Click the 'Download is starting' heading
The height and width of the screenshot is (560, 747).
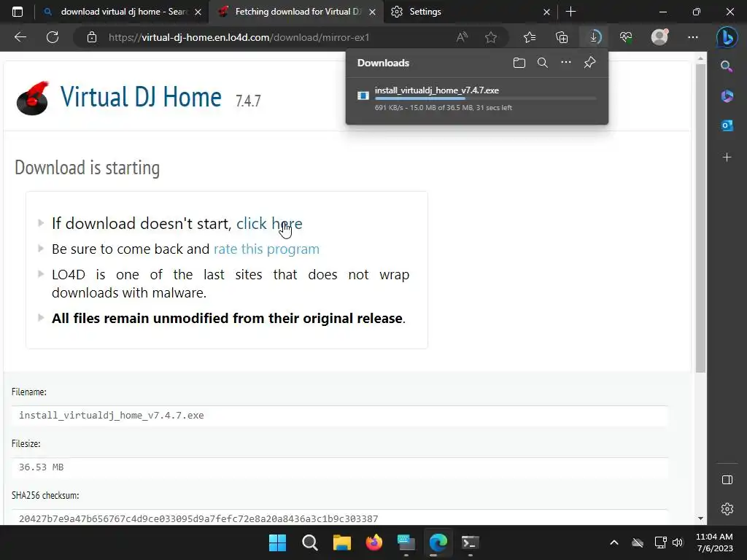click(88, 168)
